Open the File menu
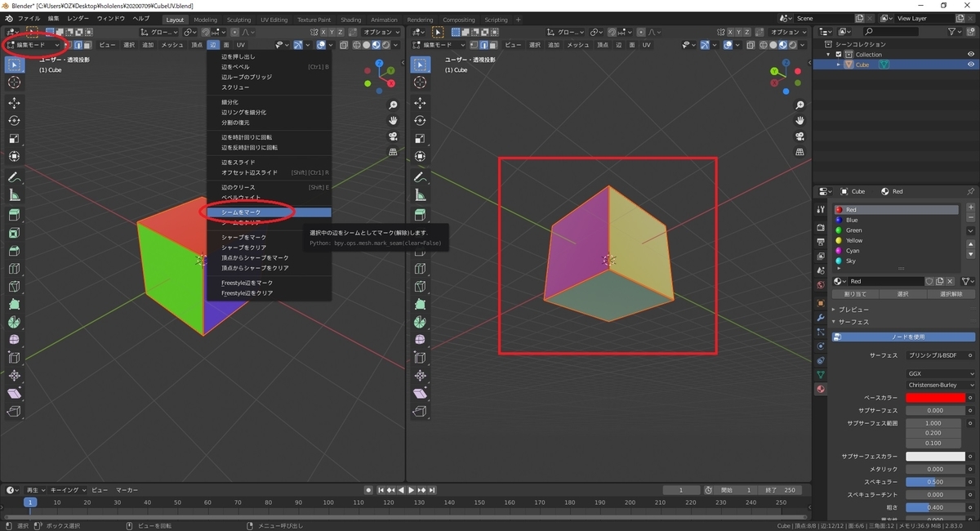 click(x=29, y=18)
